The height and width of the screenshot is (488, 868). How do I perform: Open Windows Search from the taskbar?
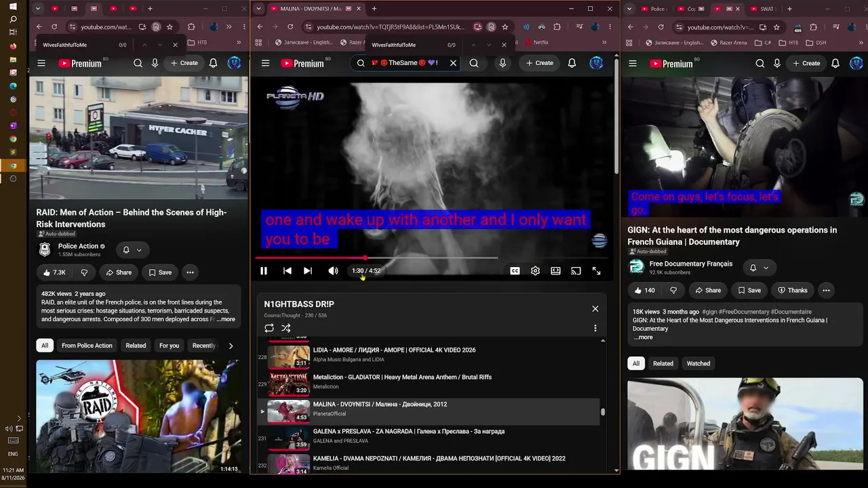point(13,20)
